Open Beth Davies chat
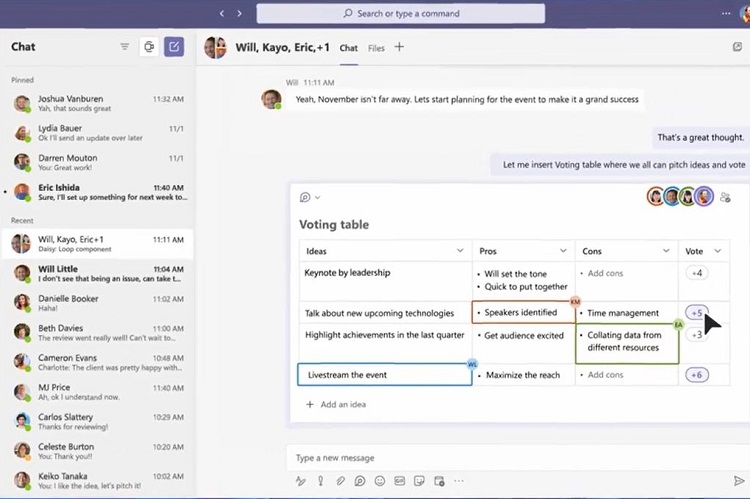750x499 pixels. [98, 333]
